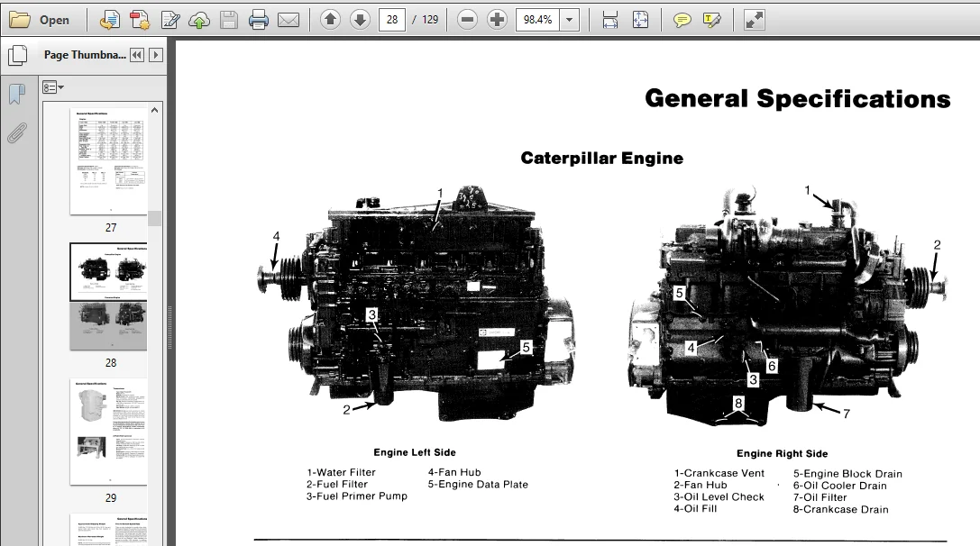Open the Bookmarks panel icon
The height and width of the screenshot is (546, 980).
click(17, 95)
